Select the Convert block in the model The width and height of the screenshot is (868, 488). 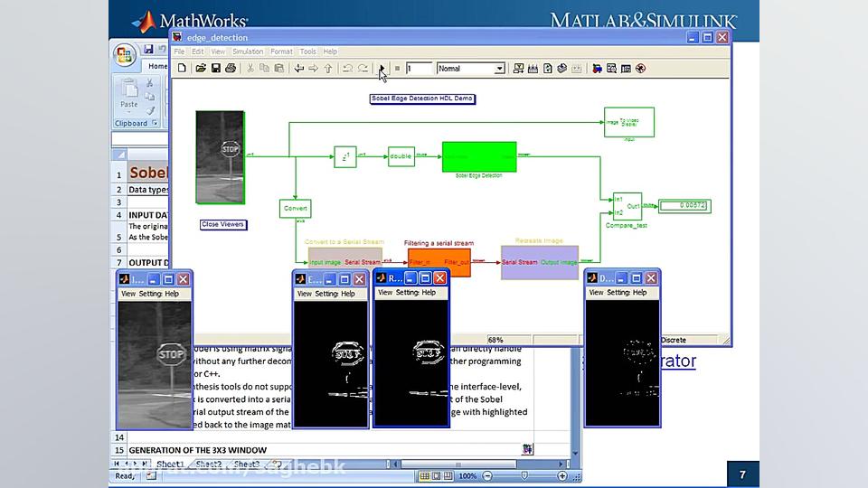coord(295,209)
